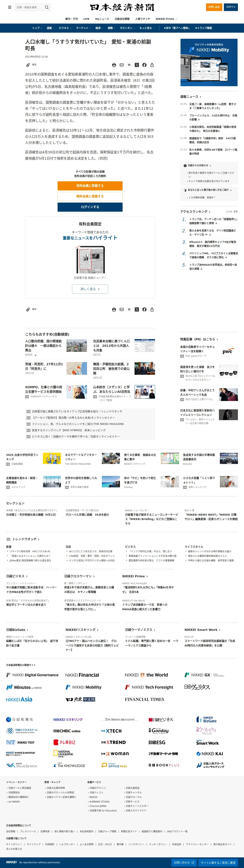The height and width of the screenshot is (868, 244).
Task: Open the hamburger menu in header
Action: click(10, 7)
